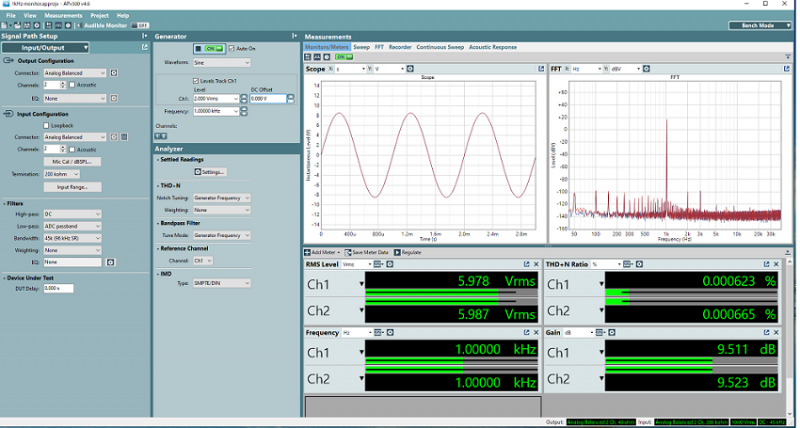Click the Input Range button
The width and height of the screenshot is (800, 428).
coord(72,187)
